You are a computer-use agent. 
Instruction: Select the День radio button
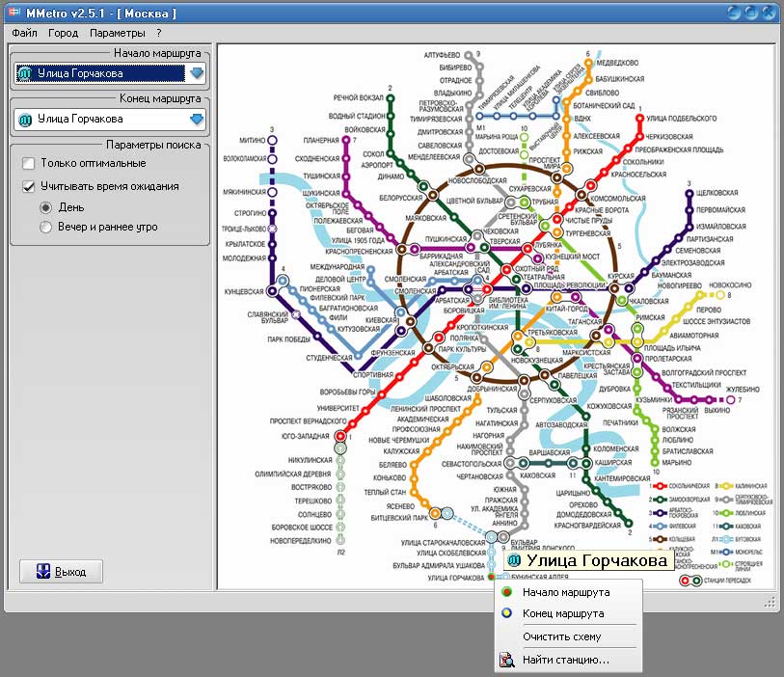click(45, 207)
